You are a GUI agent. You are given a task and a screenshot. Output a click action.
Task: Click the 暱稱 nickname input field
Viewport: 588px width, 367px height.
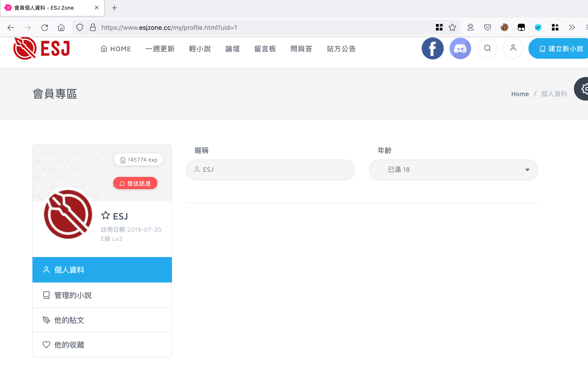click(x=271, y=170)
